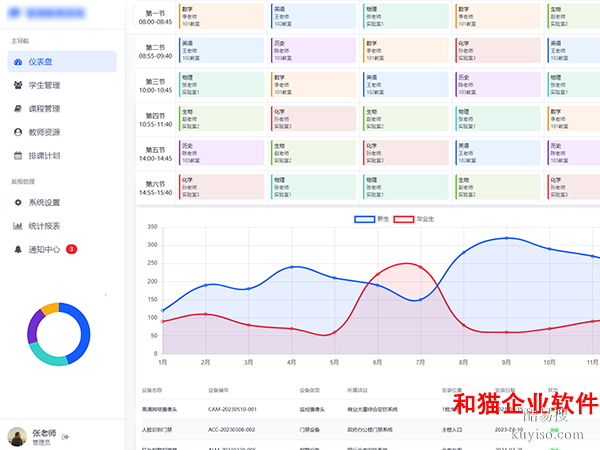Select the 第四节 10:55-11:40 period label
The width and height of the screenshot is (600, 450).
(155, 120)
